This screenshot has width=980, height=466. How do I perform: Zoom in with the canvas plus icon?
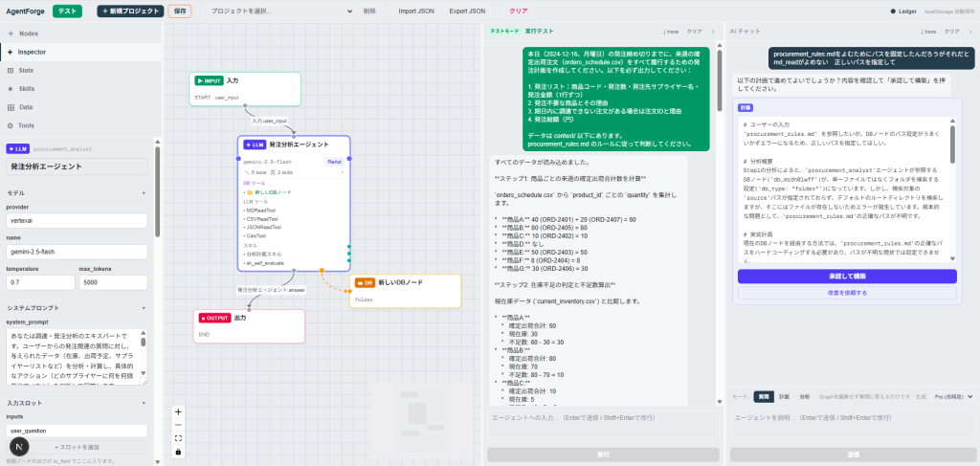(178, 411)
